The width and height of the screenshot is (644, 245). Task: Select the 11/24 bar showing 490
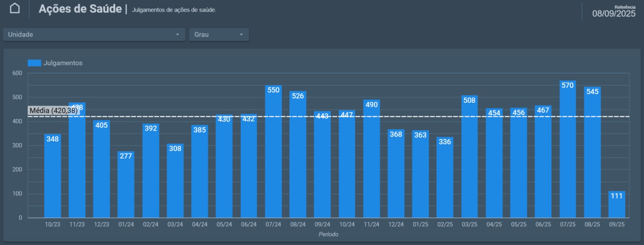pyautogui.click(x=372, y=159)
